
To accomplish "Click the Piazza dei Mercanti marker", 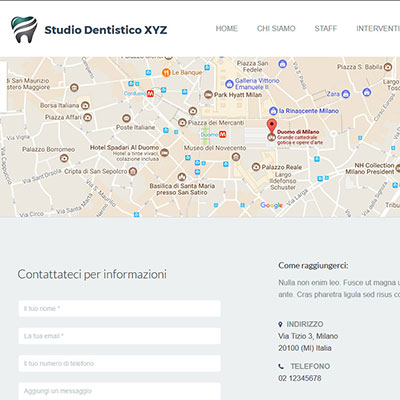I will (182, 123).
